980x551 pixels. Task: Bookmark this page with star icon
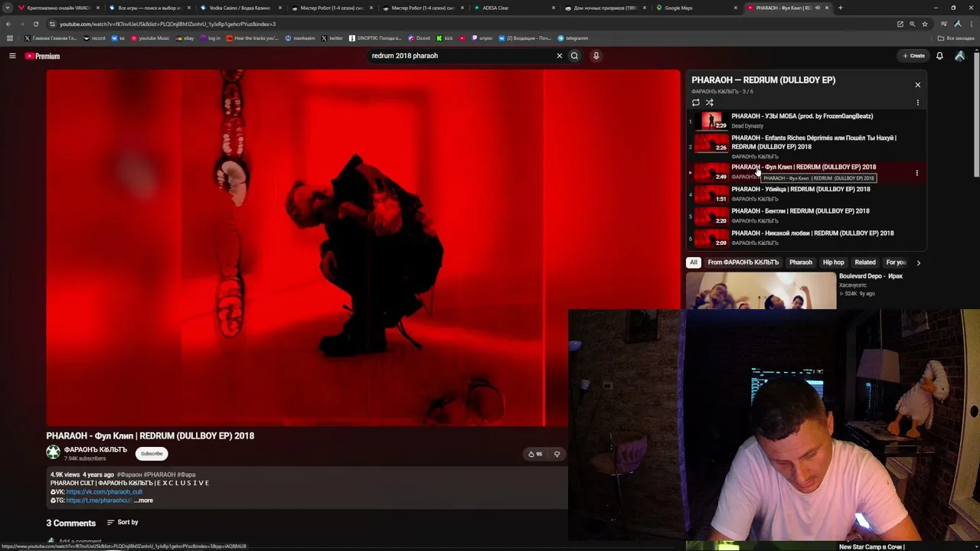(x=925, y=24)
